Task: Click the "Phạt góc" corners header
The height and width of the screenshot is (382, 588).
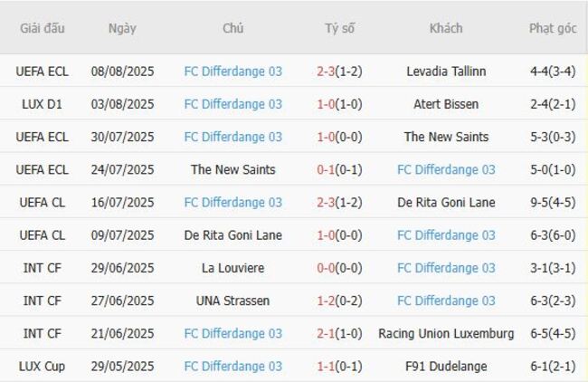Action: click(553, 28)
